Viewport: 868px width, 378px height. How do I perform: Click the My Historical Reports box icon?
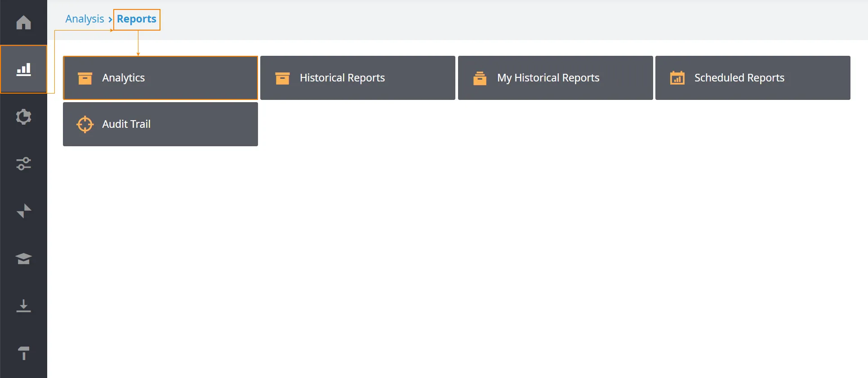click(x=480, y=78)
